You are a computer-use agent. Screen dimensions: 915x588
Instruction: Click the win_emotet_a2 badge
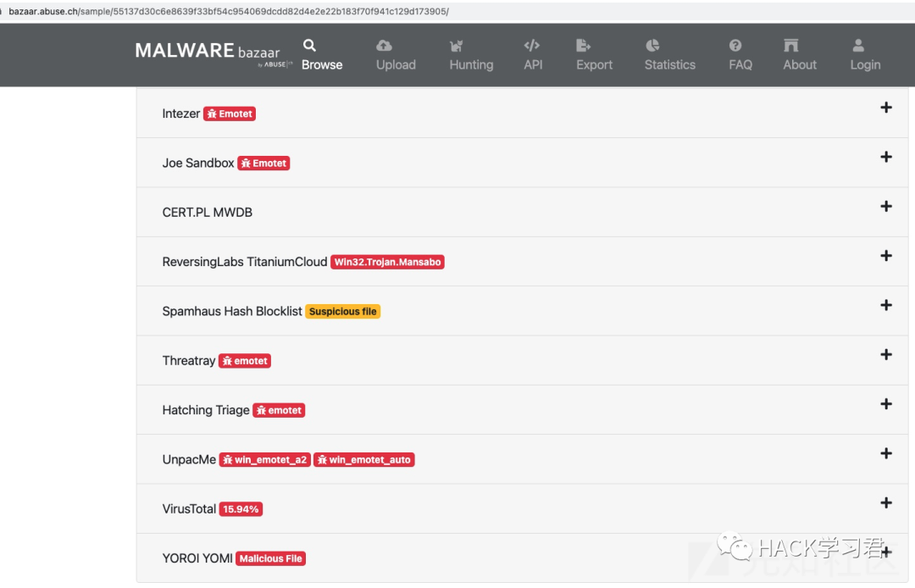(x=265, y=460)
